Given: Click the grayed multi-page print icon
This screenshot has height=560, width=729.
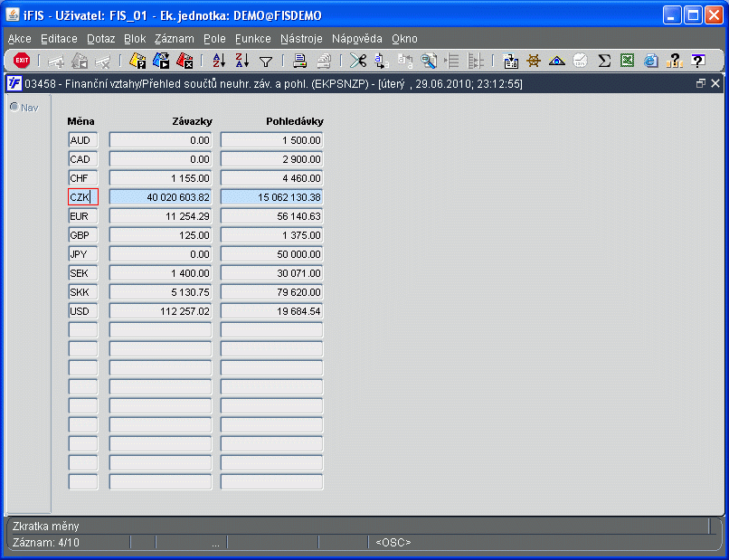Looking at the screenshot, I should coord(324,61).
